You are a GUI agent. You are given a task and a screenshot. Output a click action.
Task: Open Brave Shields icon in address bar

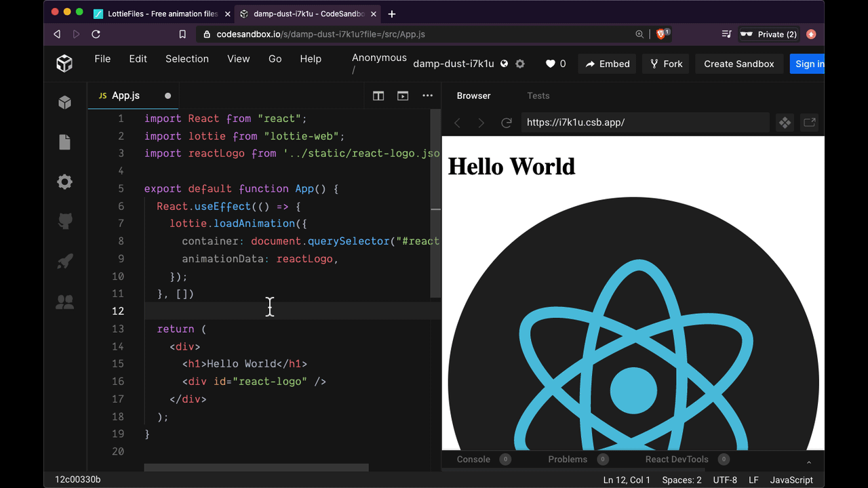click(662, 33)
